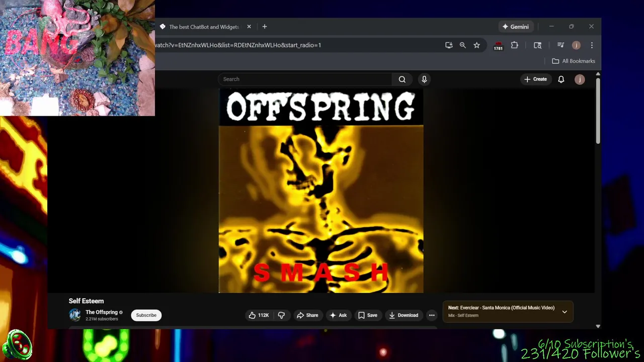Click the address bar URL
Image resolution: width=644 pixels, height=362 pixels.
coord(238,45)
